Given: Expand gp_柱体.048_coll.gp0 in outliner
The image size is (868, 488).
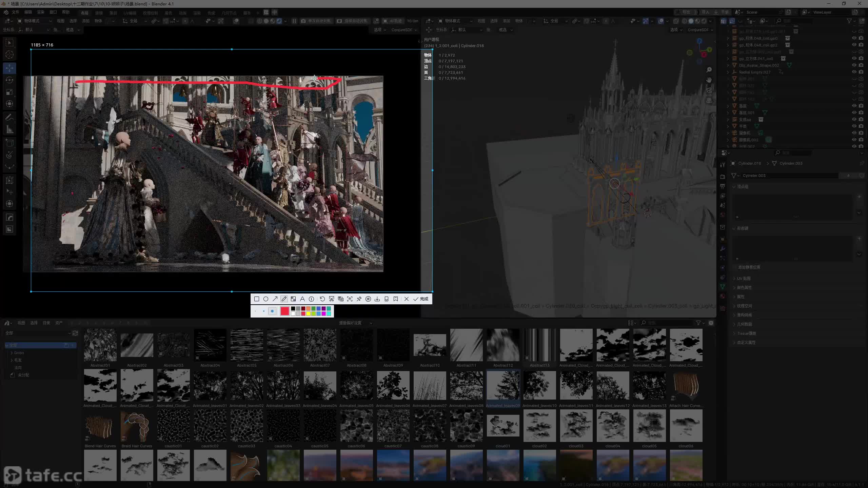Looking at the screenshot, I should click(728, 38).
